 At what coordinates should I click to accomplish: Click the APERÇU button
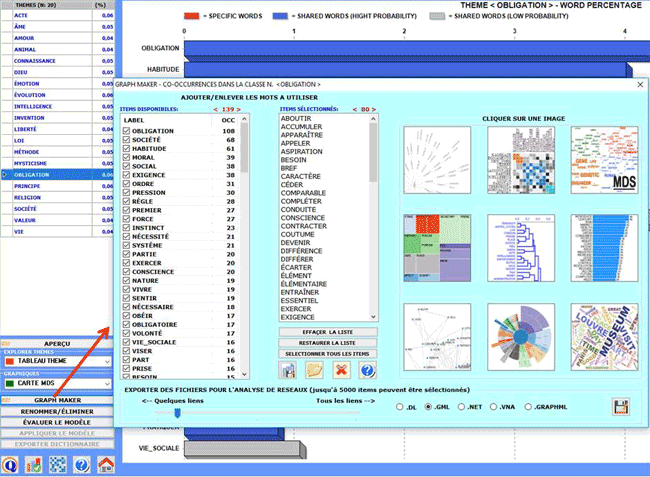57,344
